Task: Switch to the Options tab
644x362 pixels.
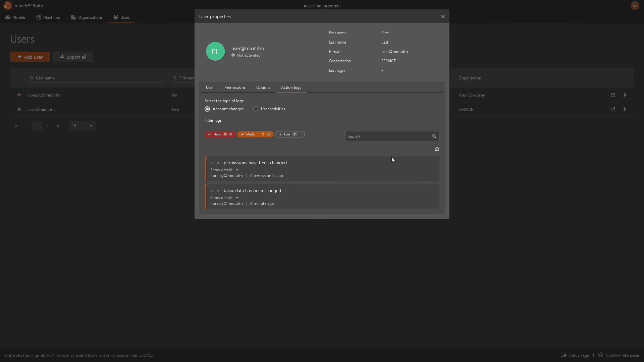Action: pos(263,87)
